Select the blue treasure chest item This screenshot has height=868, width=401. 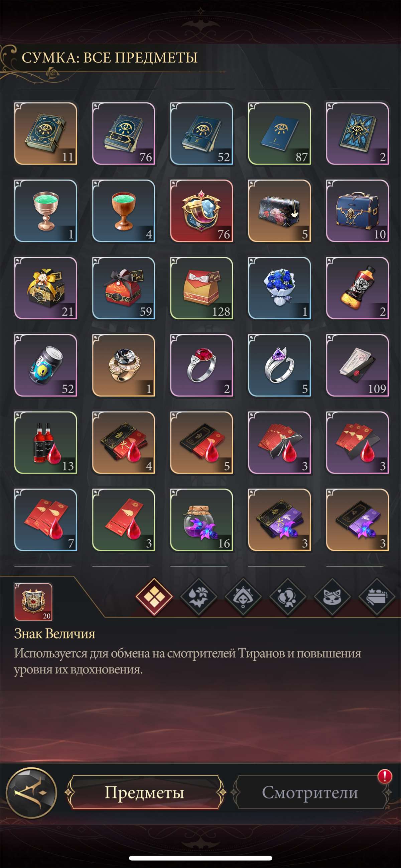pos(358,211)
